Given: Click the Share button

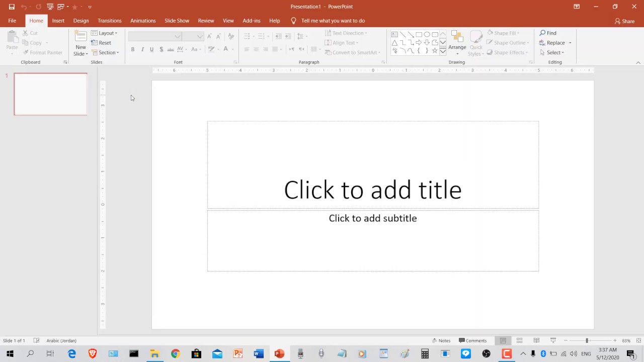Looking at the screenshot, I should click(x=624, y=21).
